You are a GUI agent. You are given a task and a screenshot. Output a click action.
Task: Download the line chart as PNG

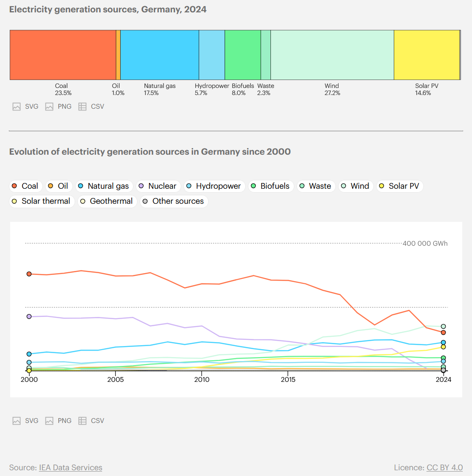(x=58, y=421)
